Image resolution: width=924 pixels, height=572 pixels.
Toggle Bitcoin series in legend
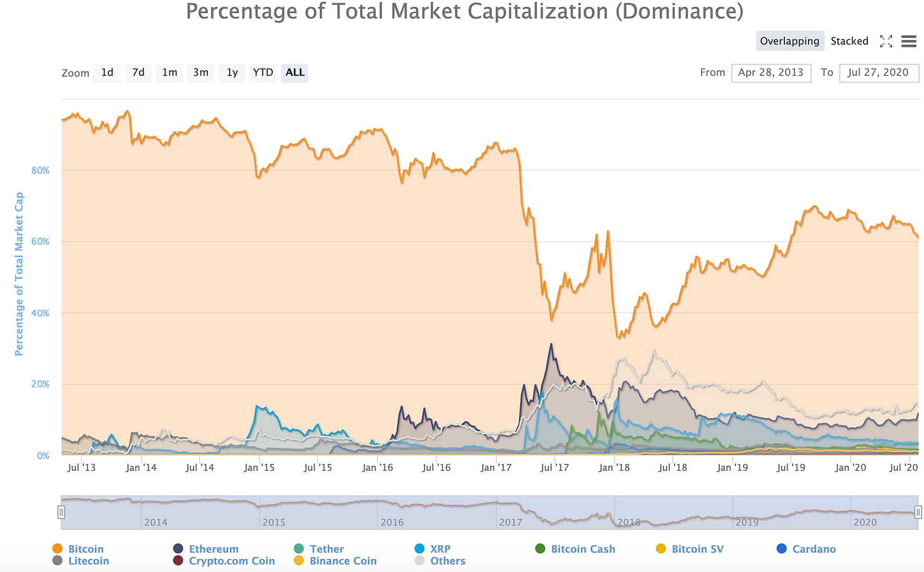pos(58,549)
